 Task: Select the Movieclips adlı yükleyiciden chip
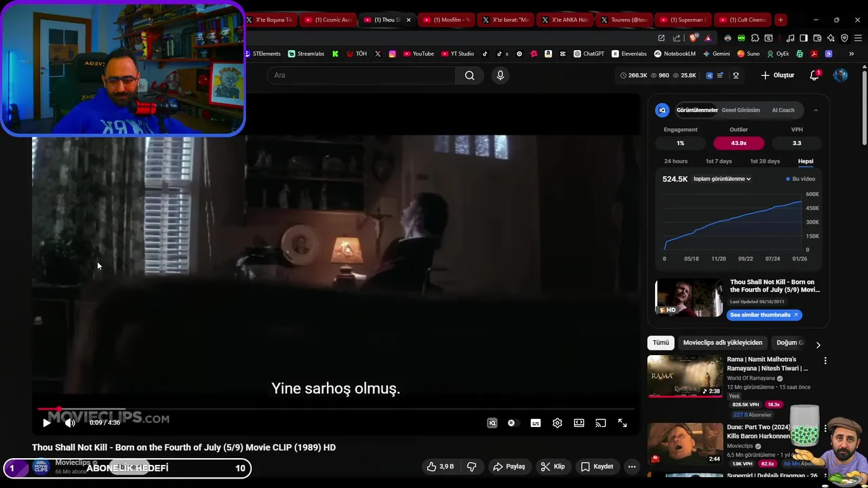[x=723, y=343]
